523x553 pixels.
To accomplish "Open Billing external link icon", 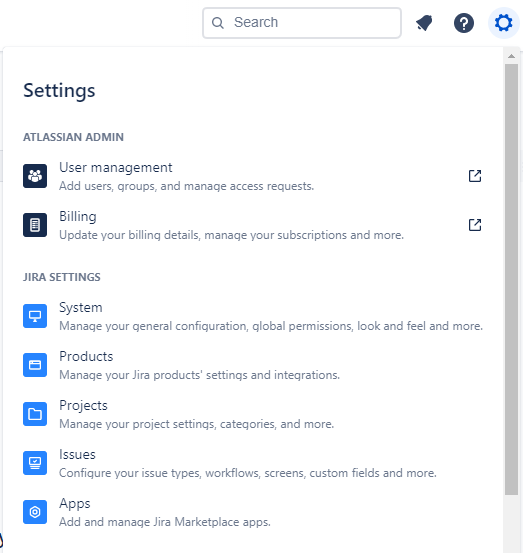I will pyautogui.click(x=475, y=225).
